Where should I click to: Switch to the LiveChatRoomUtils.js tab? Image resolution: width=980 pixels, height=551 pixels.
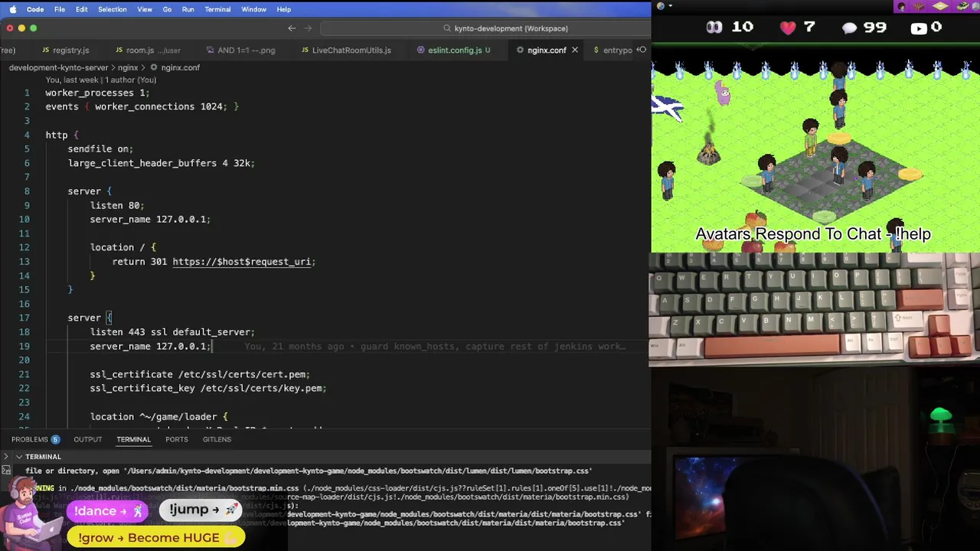pyautogui.click(x=346, y=50)
